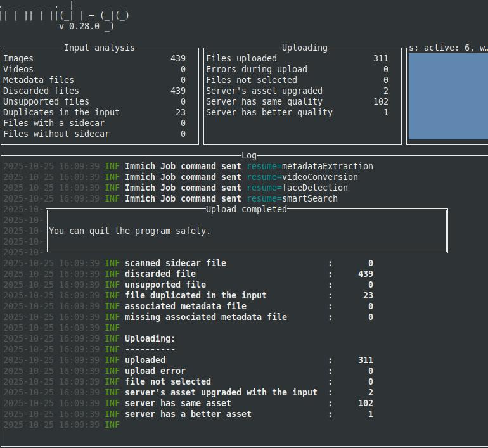Click the 'Videos' row label in Input analysis

[18, 69]
